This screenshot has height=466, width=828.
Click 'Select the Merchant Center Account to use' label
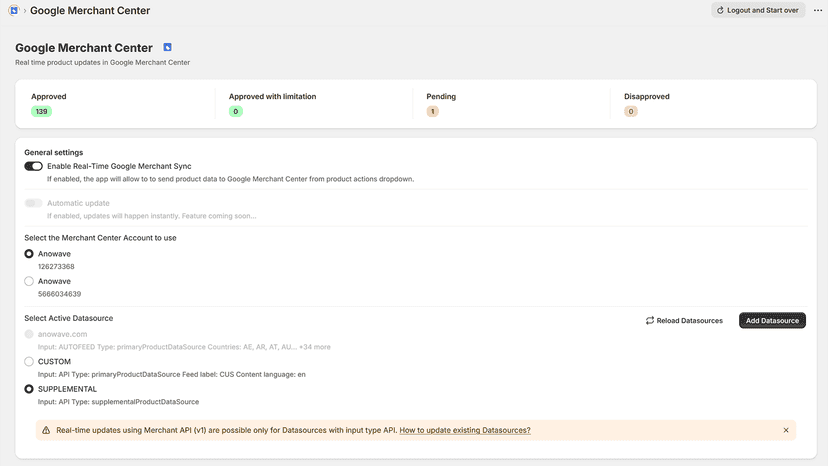click(x=100, y=238)
